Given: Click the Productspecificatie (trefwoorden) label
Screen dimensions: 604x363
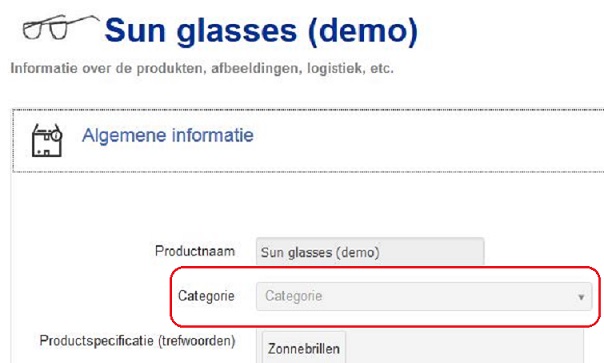Looking at the screenshot, I should pyautogui.click(x=138, y=341).
